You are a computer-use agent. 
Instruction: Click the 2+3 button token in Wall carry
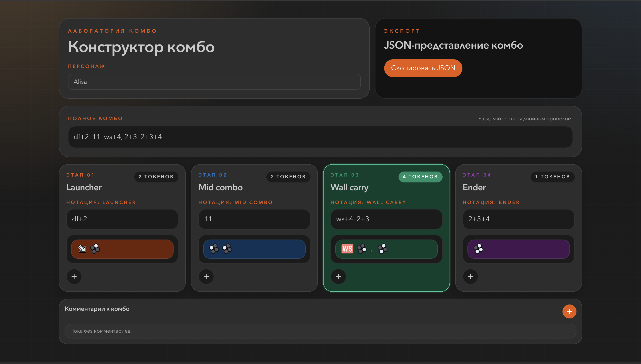point(382,249)
